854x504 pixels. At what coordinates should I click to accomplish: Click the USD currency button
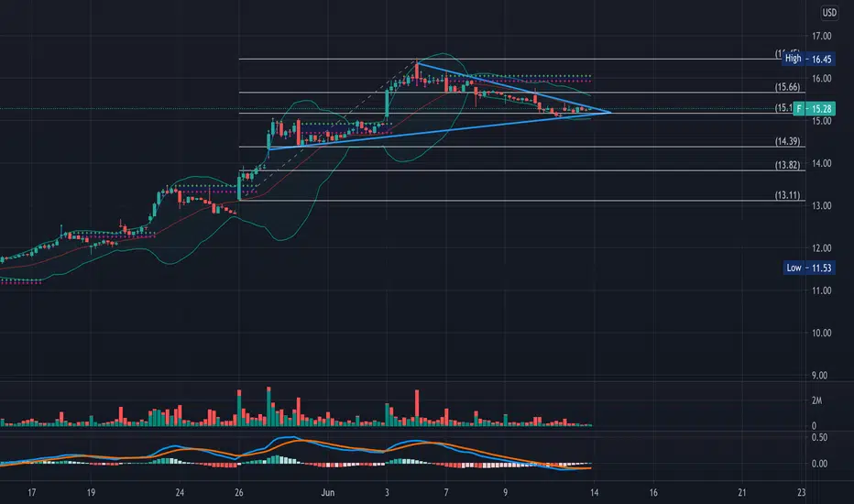(829, 13)
